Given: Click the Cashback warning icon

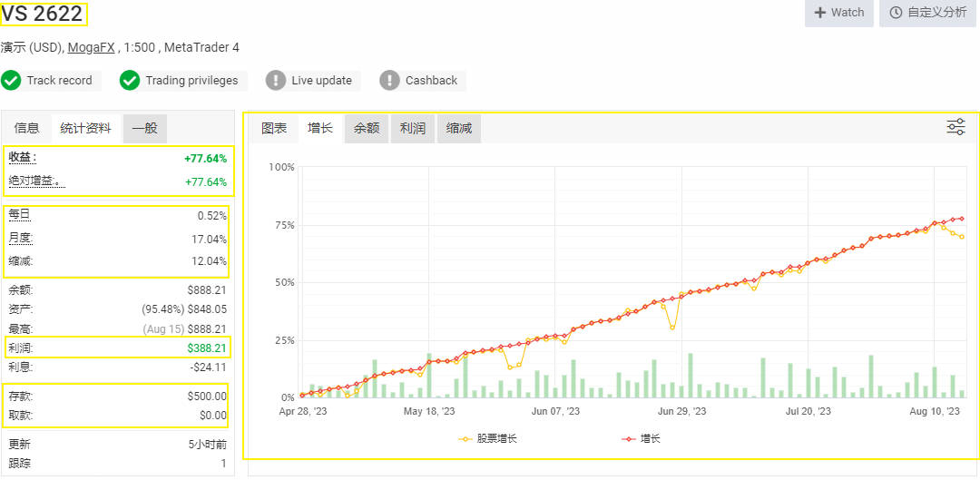Looking at the screenshot, I should click(x=389, y=81).
